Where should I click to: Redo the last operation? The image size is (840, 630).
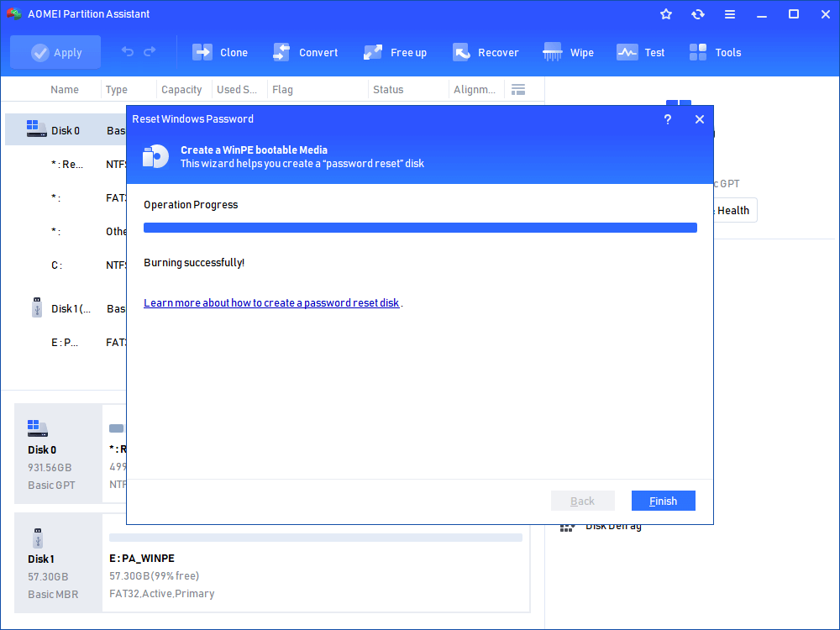(x=150, y=51)
